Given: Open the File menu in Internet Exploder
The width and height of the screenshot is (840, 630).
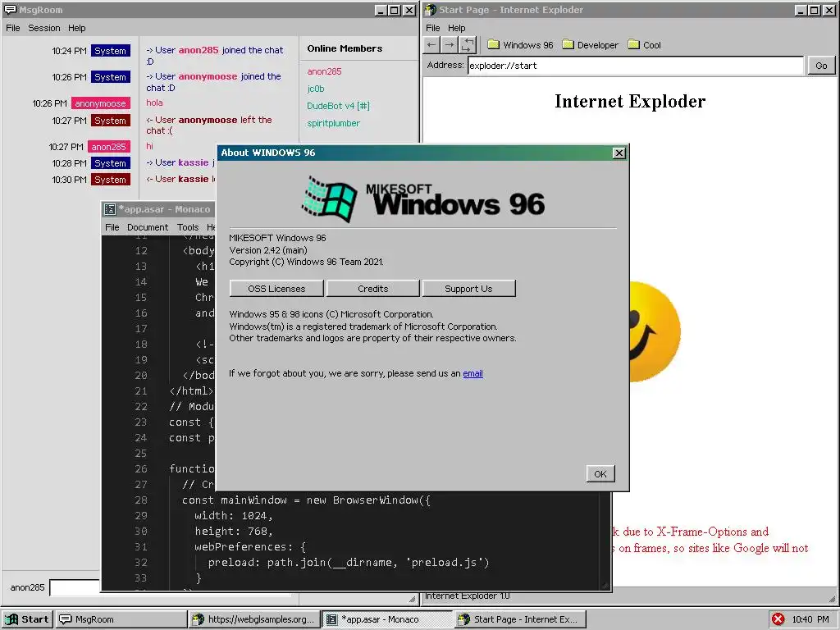Looking at the screenshot, I should (433, 28).
